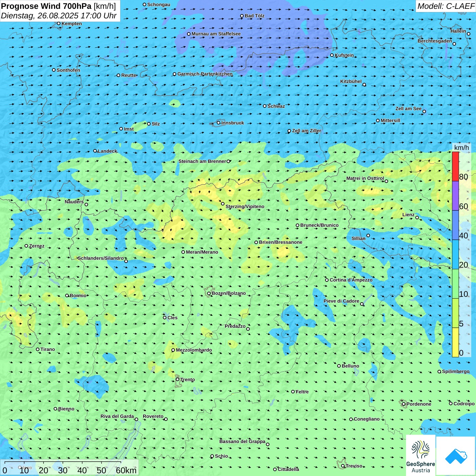Click the 'Prognose Wind 700hPa' title
This screenshot has width=476, height=476.
[x=46, y=6]
